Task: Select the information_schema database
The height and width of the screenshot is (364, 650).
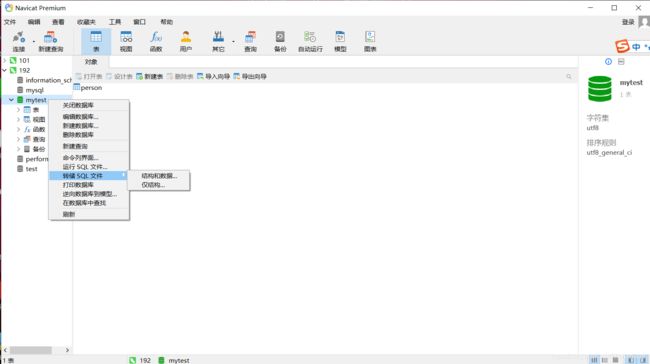Action: click(44, 80)
